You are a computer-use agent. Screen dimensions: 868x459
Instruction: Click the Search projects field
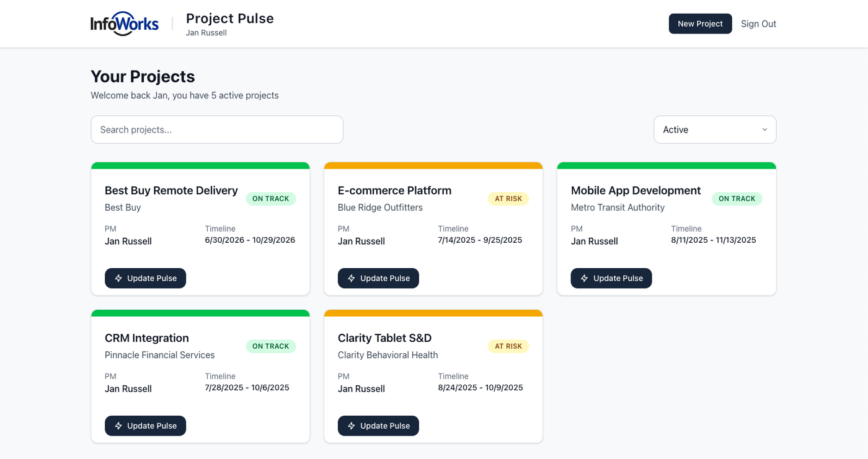tap(217, 129)
